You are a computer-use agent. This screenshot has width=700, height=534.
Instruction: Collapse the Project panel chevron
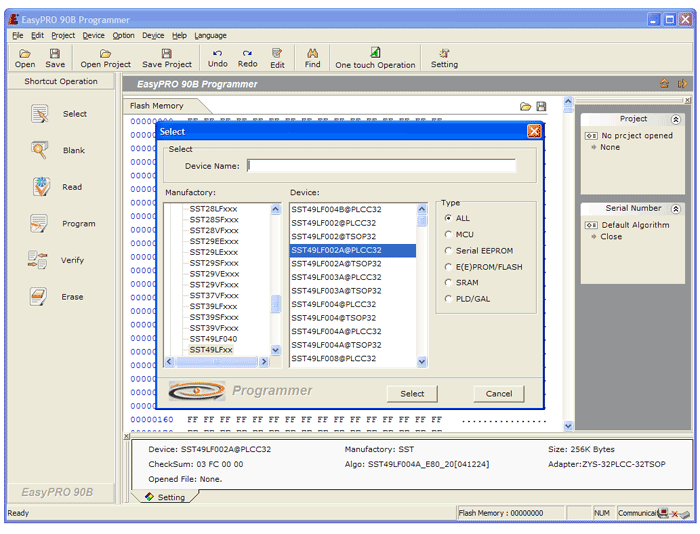676,119
